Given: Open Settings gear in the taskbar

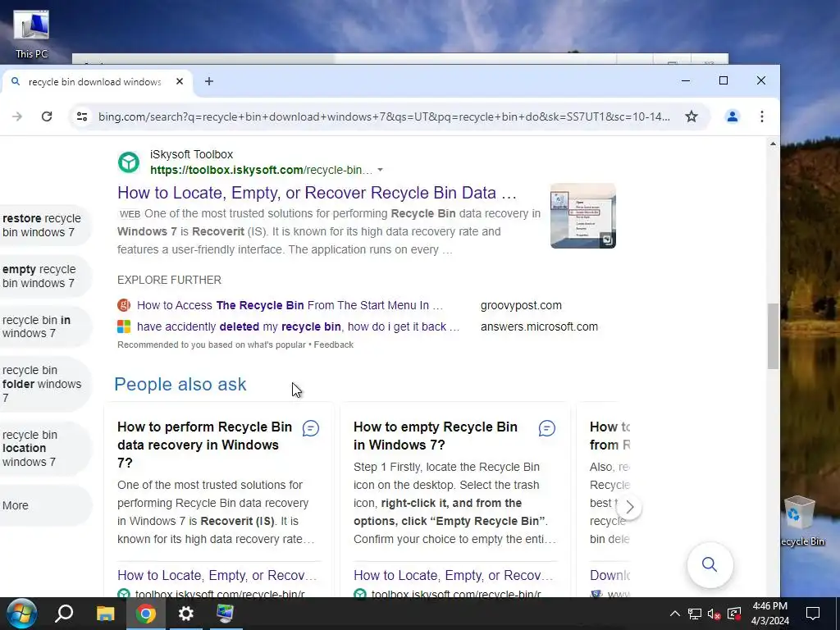Looking at the screenshot, I should [186, 614].
